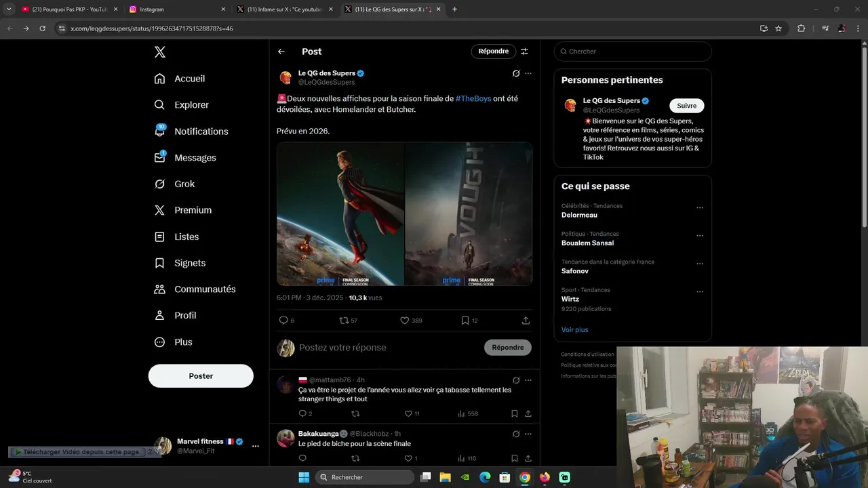This screenshot has width=868, height=488.
Task: Repost the @mattamb76 reply
Action: (355, 413)
